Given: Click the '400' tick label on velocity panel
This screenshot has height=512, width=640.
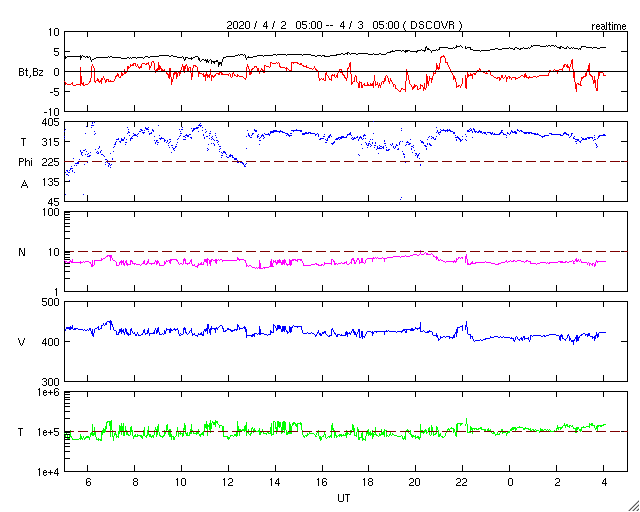Looking at the screenshot, I should pos(51,342).
